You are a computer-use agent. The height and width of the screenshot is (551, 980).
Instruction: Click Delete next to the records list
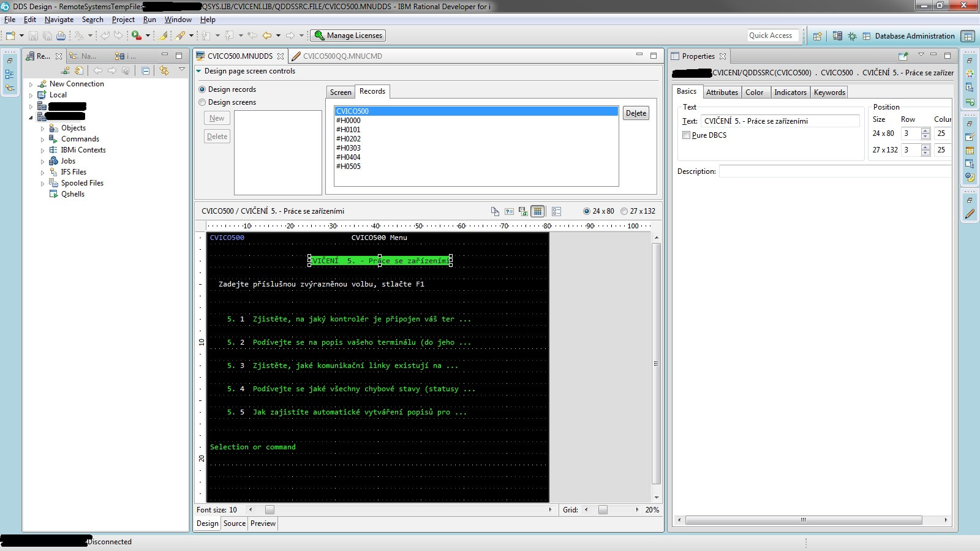636,113
